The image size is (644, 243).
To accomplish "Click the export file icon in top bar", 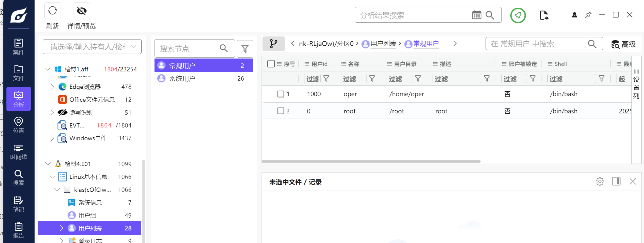I will (x=544, y=15).
